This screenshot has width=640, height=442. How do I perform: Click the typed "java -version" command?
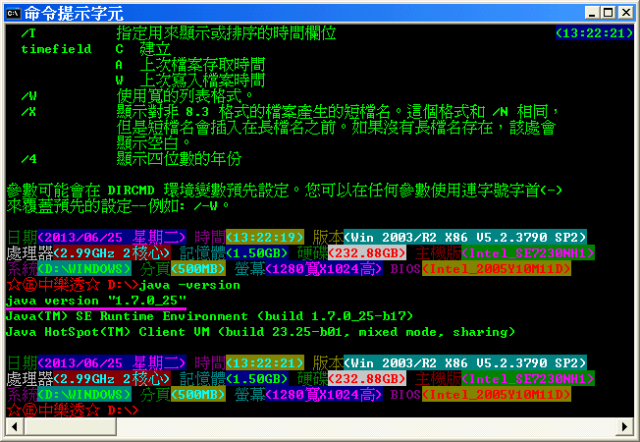click(189, 285)
